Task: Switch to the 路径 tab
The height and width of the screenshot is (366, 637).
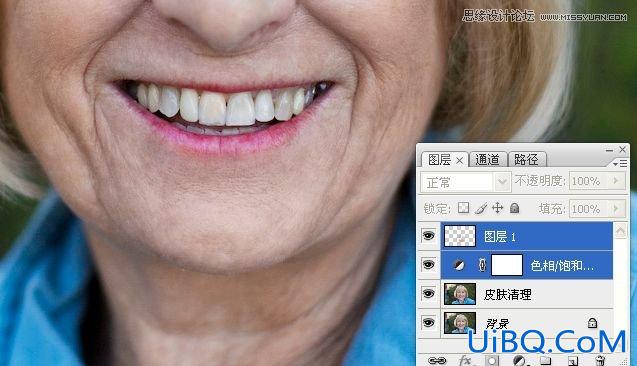Action: [x=526, y=160]
